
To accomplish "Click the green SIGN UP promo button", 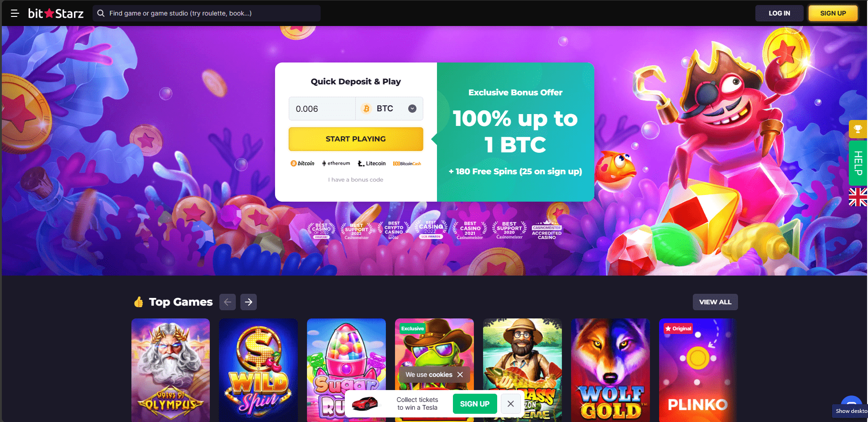I will coord(475,404).
